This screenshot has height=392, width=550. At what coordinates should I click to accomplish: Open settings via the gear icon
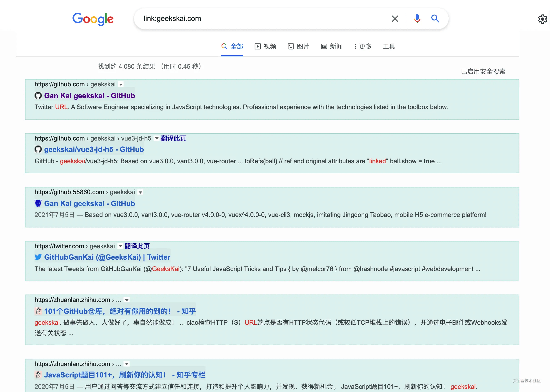542,19
